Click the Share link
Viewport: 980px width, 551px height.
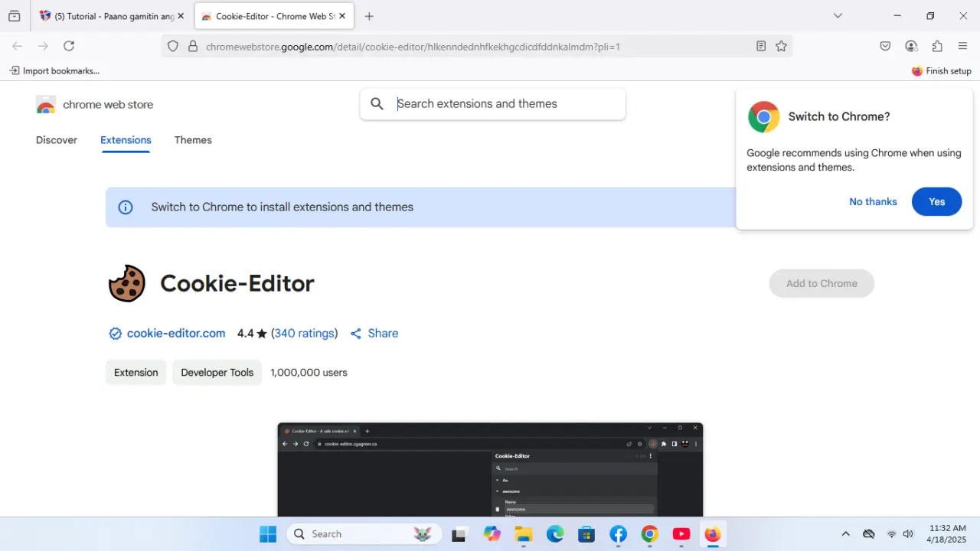pos(374,334)
